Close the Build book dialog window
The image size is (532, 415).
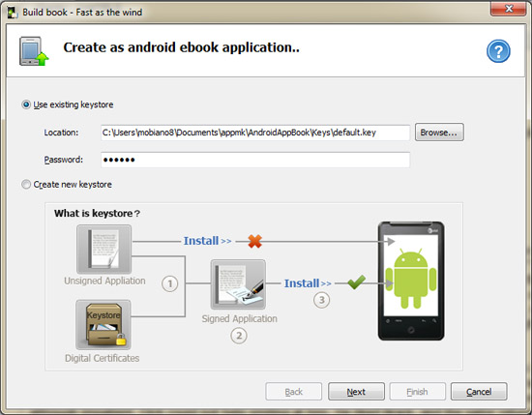pyautogui.click(x=508, y=8)
